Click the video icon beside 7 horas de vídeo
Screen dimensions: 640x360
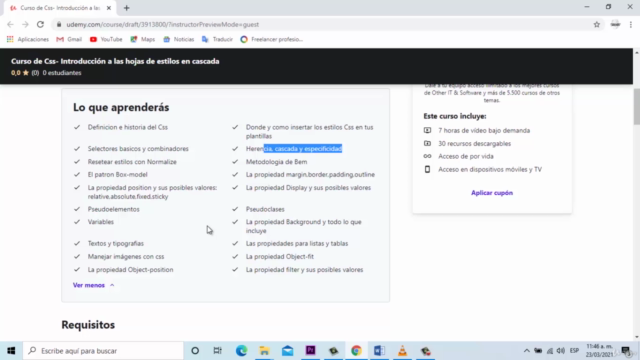point(427,130)
